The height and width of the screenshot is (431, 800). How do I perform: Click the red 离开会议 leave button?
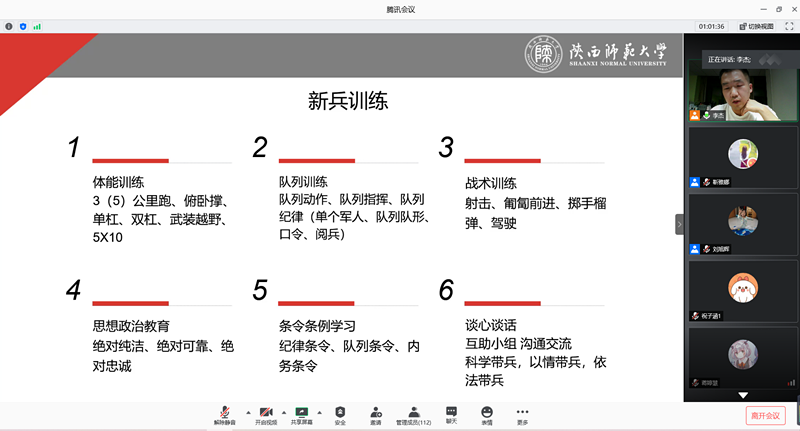765,415
